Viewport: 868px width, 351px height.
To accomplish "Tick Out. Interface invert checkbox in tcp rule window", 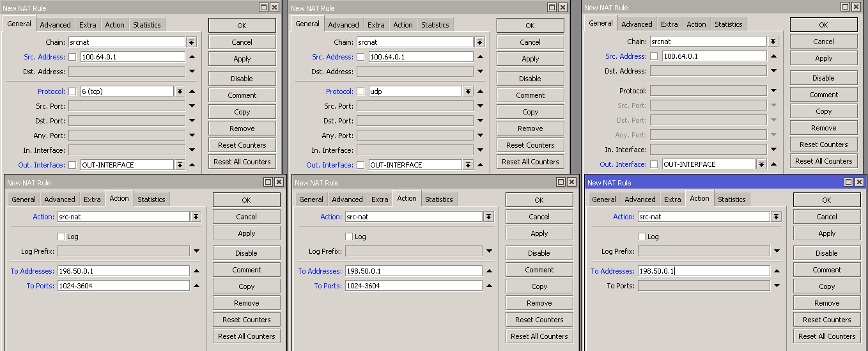I will tap(72, 165).
